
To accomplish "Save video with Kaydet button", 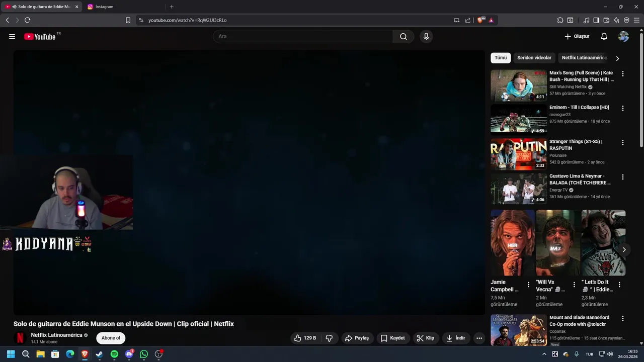I will point(392,338).
